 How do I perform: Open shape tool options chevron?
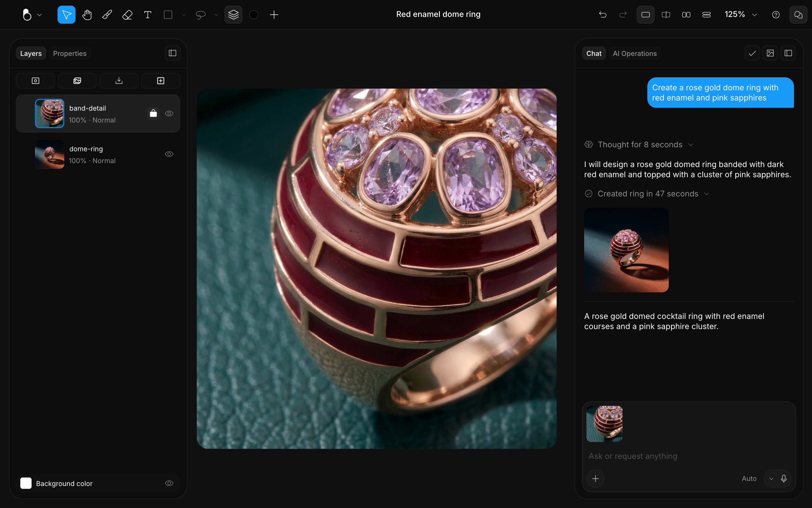[184, 15]
